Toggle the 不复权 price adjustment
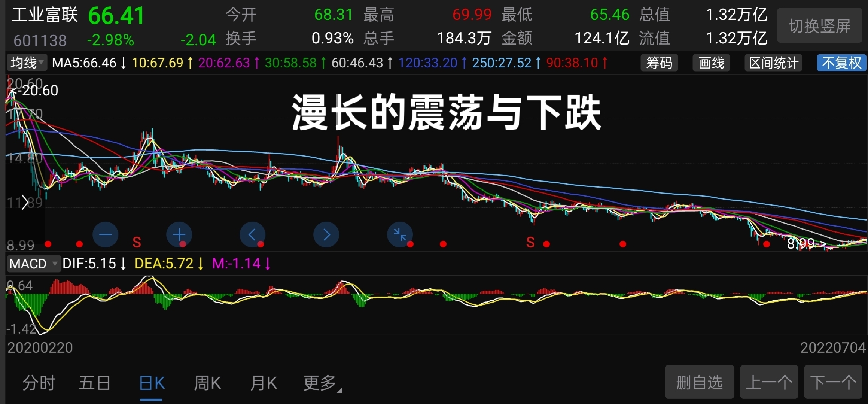868x404 pixels. (841, 63)
